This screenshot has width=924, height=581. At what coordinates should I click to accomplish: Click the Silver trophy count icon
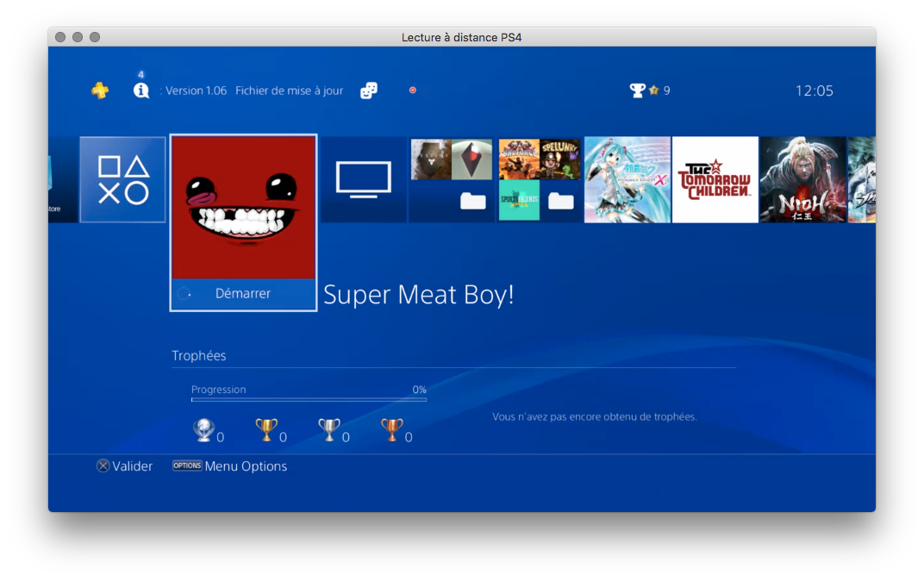pos(328,429)
